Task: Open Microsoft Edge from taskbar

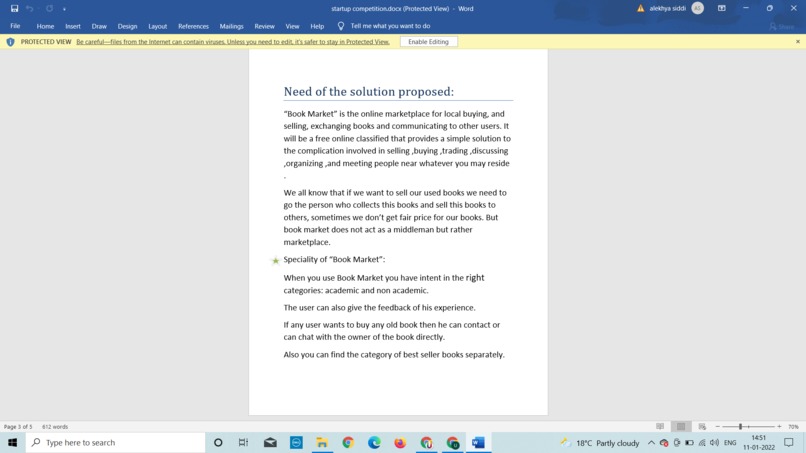Action: pos(374,443)
